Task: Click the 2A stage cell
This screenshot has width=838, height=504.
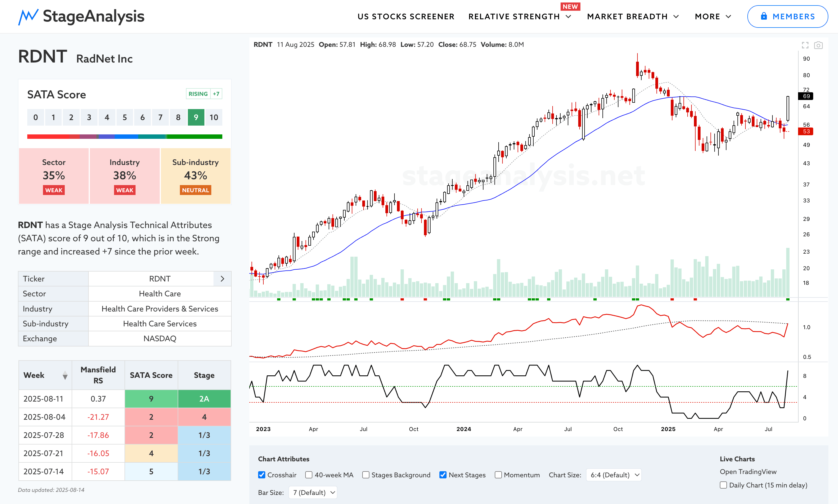Action: (x=204, y=399)
